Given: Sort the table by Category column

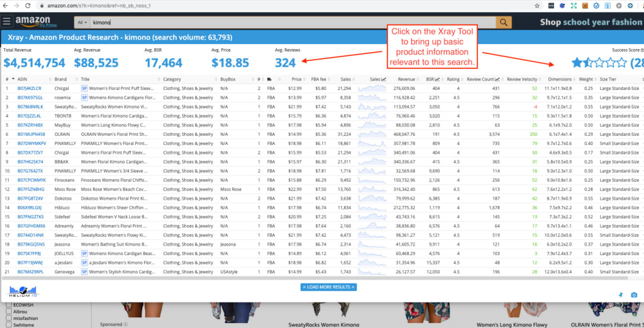Looking at the screenshot, I should [x=172, y=79].
